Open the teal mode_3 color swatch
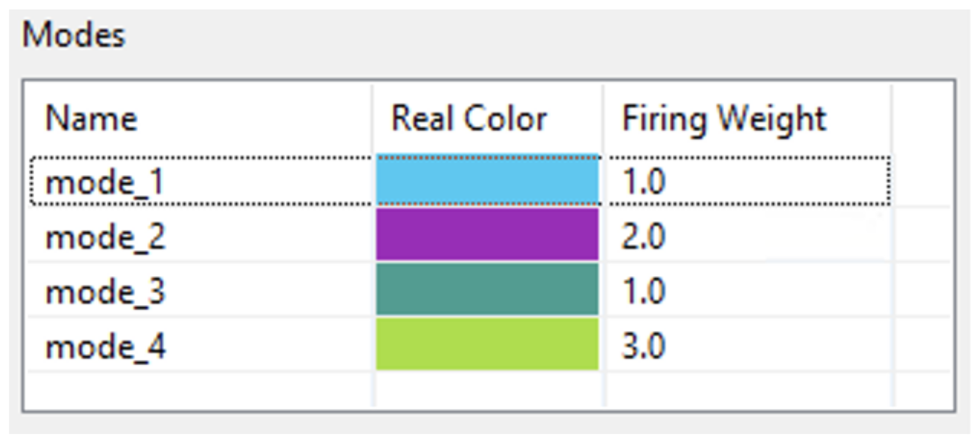980x442 pixels. click(487, 290)
